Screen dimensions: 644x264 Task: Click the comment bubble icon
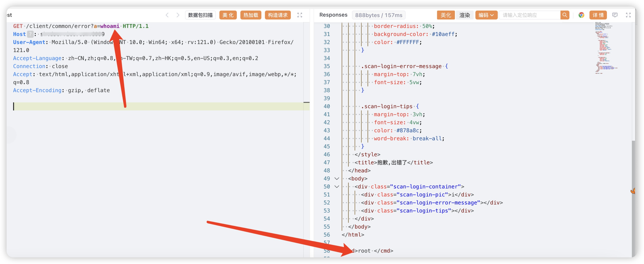pos(615,15)
